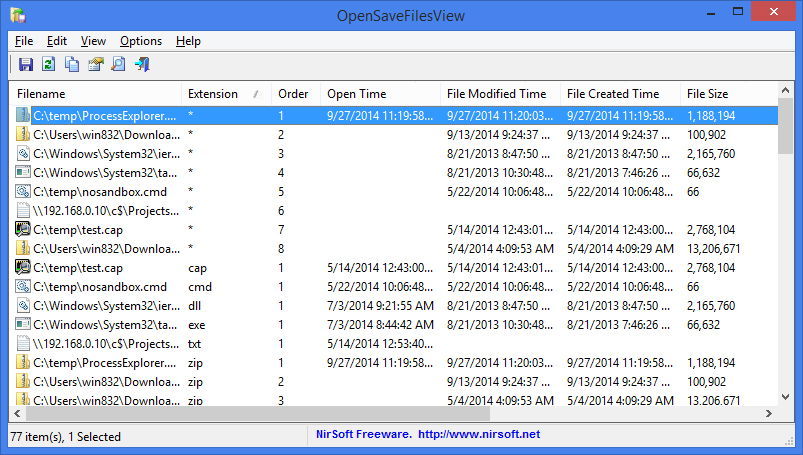Select the \\192.168.0.10\c$\Projects row with order 6

tap(394, 210)
